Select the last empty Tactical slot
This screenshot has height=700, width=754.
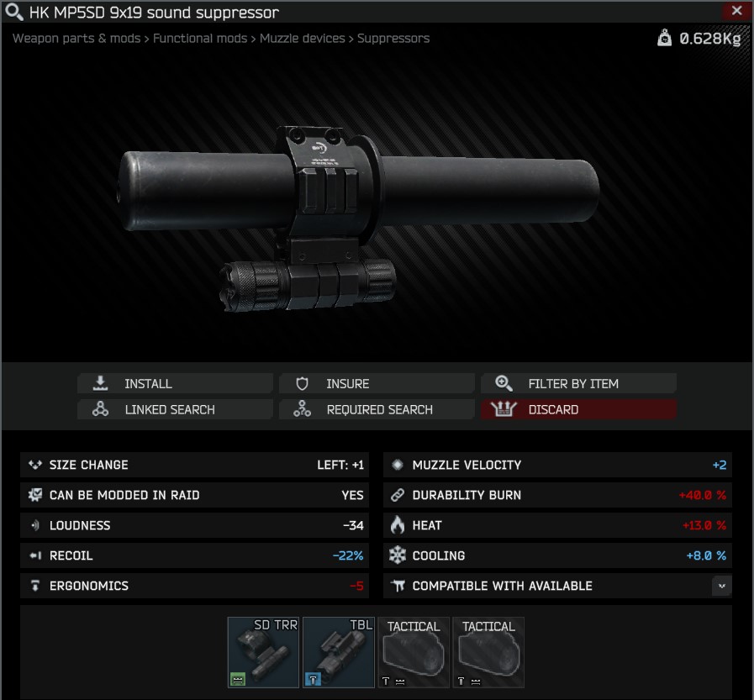[488, 652]
